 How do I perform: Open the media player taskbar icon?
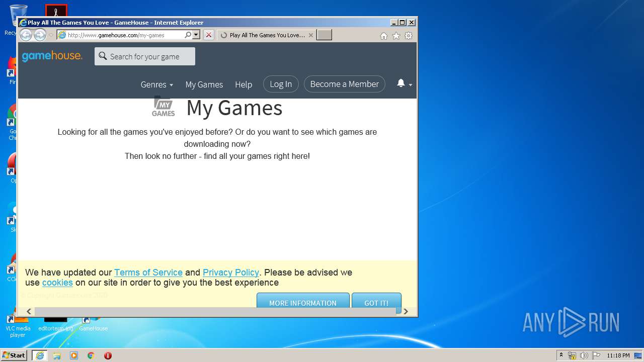(x=74, y=355)
